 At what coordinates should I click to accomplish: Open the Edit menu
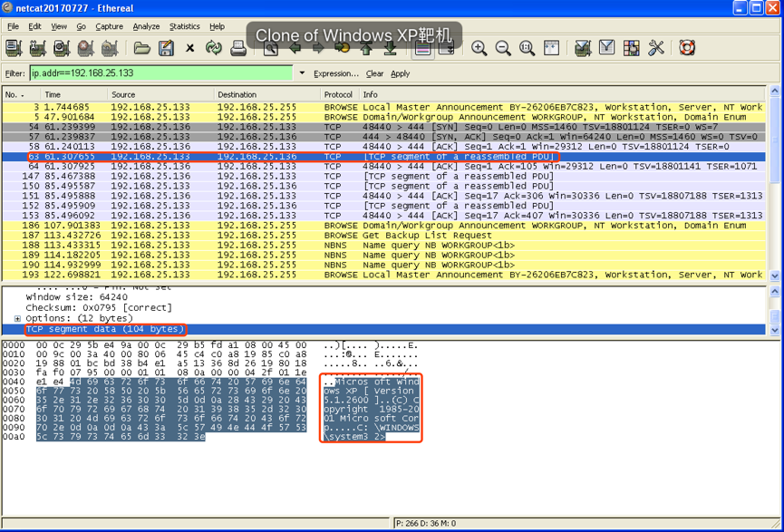[x=34, y=26]
